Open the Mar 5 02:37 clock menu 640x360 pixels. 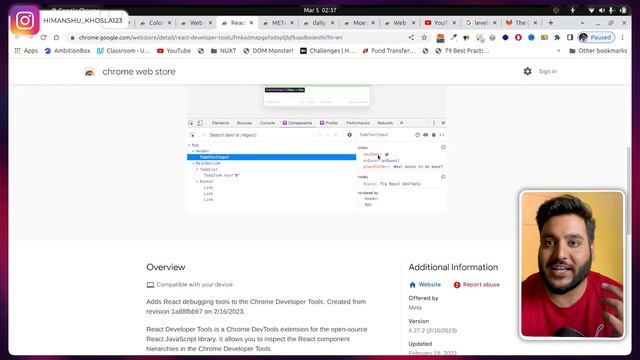[x=320, y=10]
